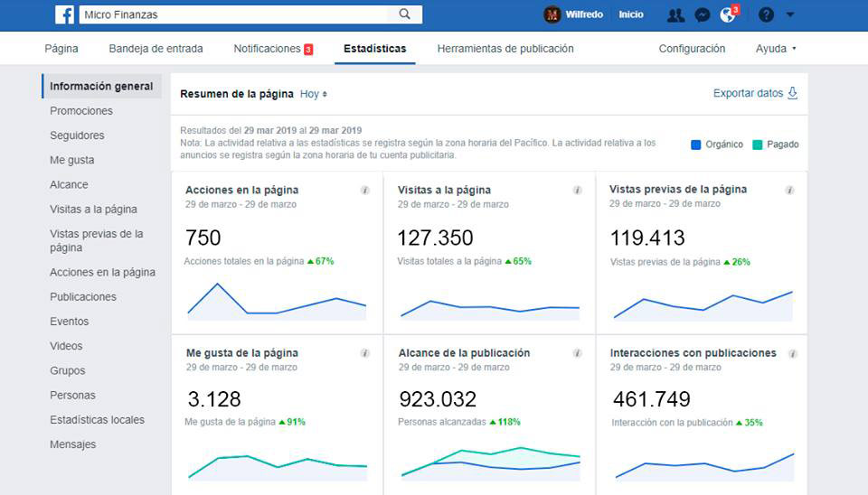Open the notifications globe icon

[x=728, y=15]
